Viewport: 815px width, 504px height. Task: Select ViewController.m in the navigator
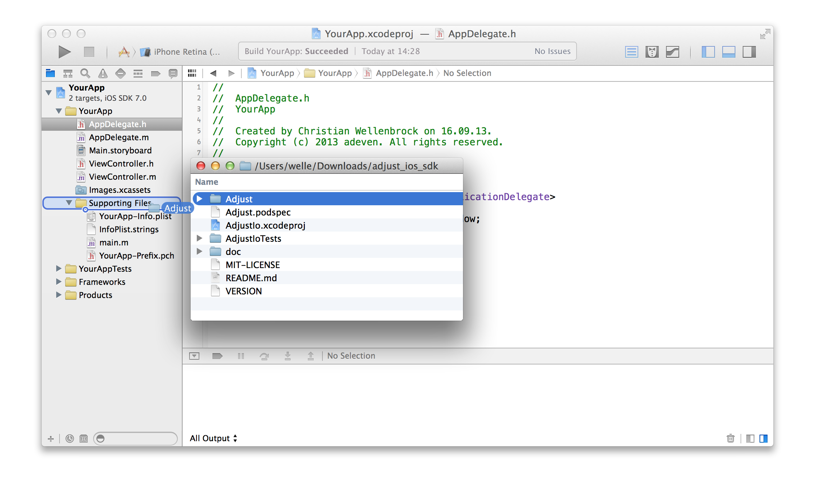tap(112, 177)
